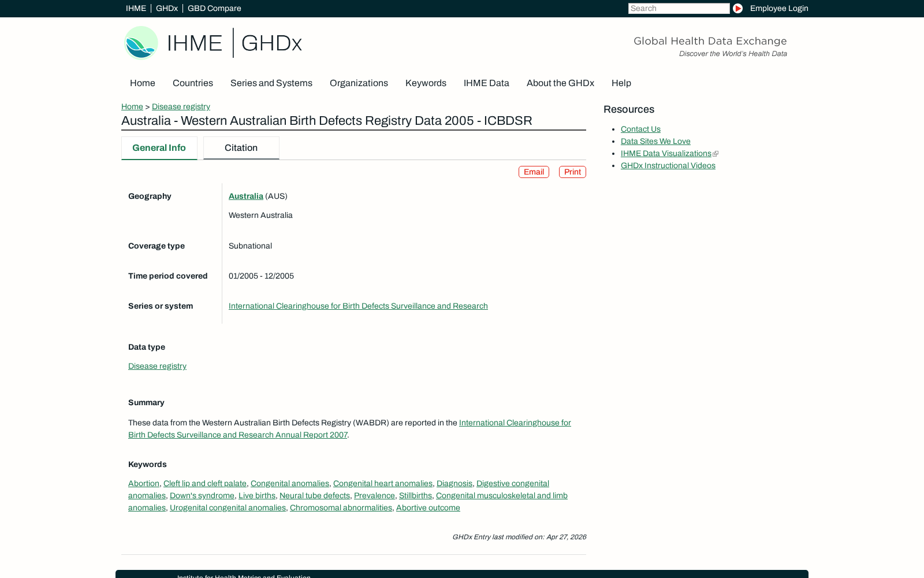The image size is (924, 578).
Task: Open Contact Us in Resources
Action: [x=640, y=129]
